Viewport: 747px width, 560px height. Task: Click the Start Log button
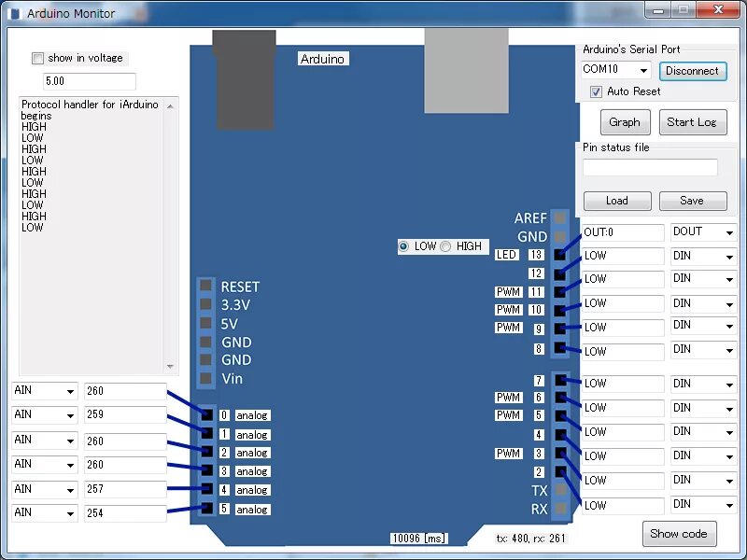(693, 122)
